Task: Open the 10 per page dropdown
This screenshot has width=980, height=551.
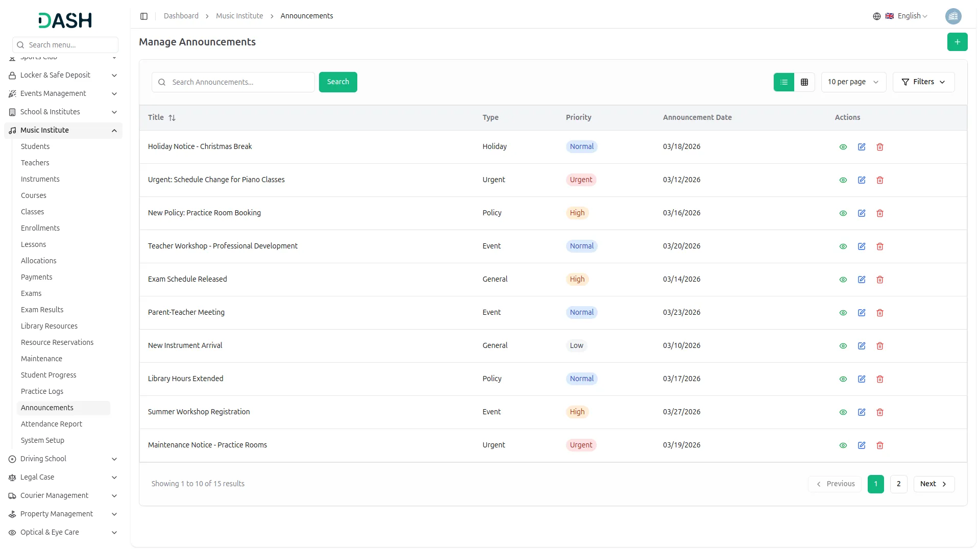Action: (853, 82)
